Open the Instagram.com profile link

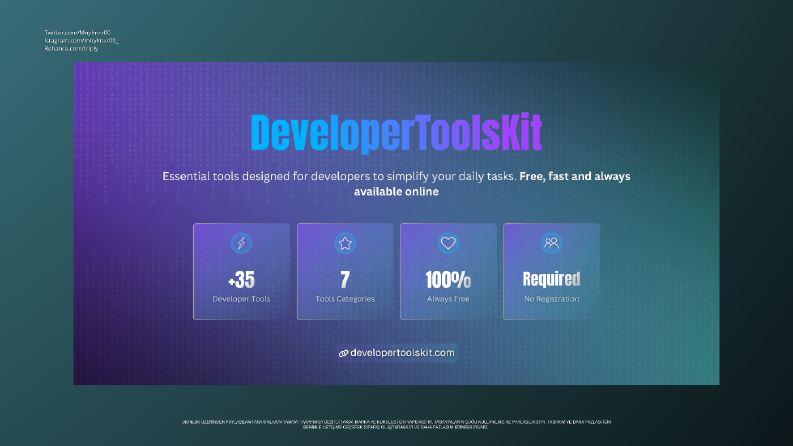pos(81,40)
